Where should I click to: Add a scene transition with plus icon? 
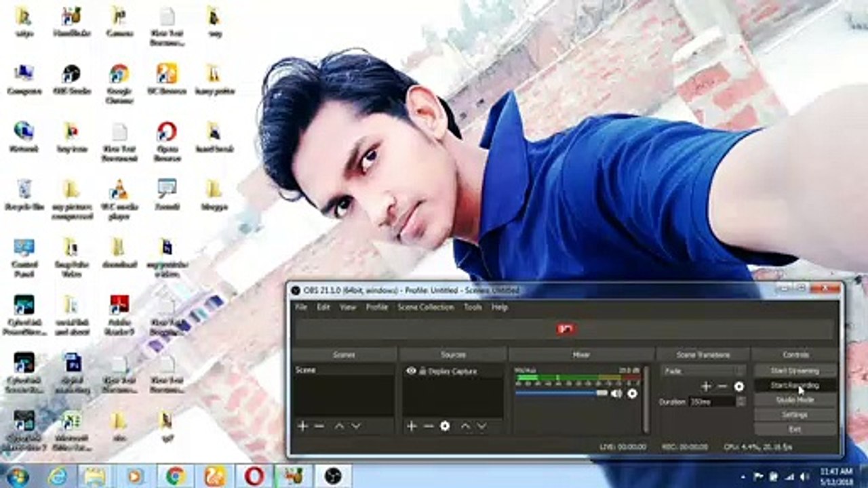click(x=706, y=386)
